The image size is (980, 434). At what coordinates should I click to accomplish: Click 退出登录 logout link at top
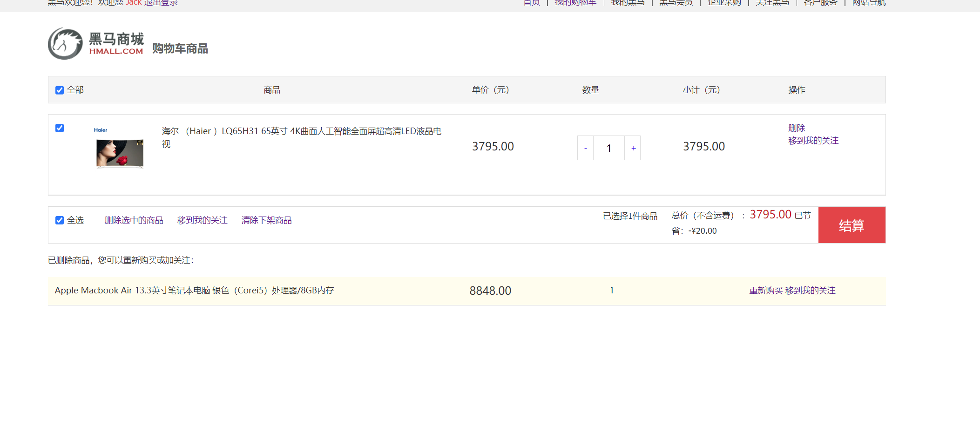point(161,3)
